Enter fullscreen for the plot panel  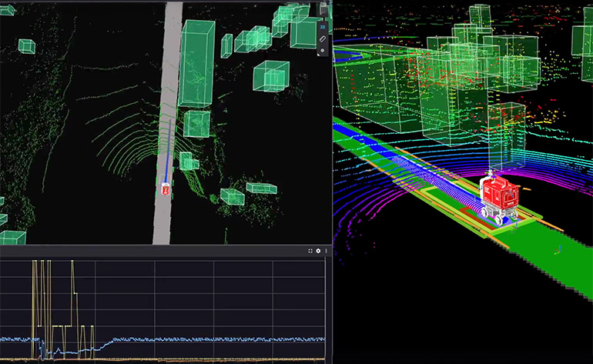pyautogui.click(x=310, y=252)
